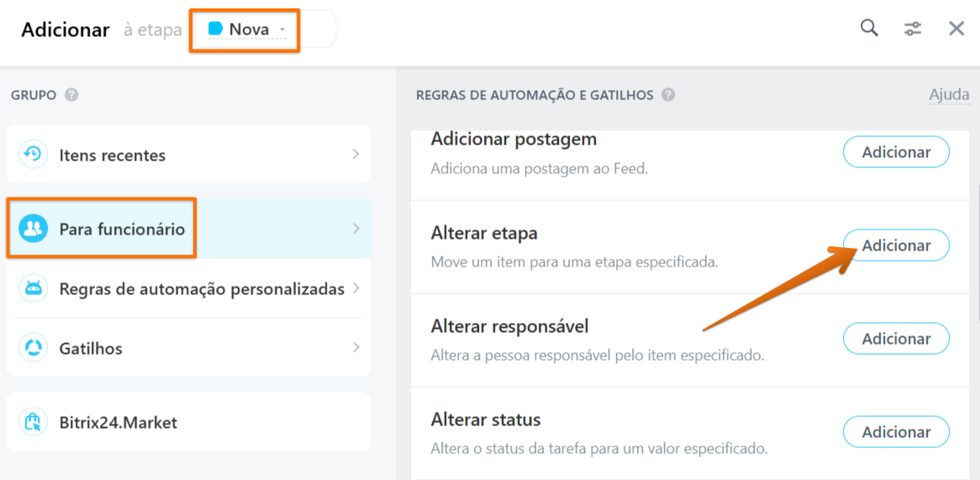Open the filter settings sliders icon
Screen dimensions: 980x480
pyautogui.click(x=913, y=29)
